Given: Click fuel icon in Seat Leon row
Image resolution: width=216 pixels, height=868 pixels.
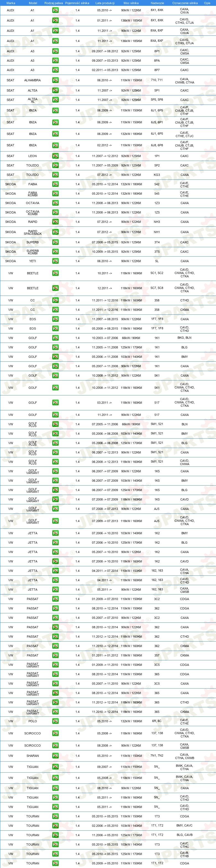Looking at the screenshot, I should pyautogui.click(x=55, y=156).
